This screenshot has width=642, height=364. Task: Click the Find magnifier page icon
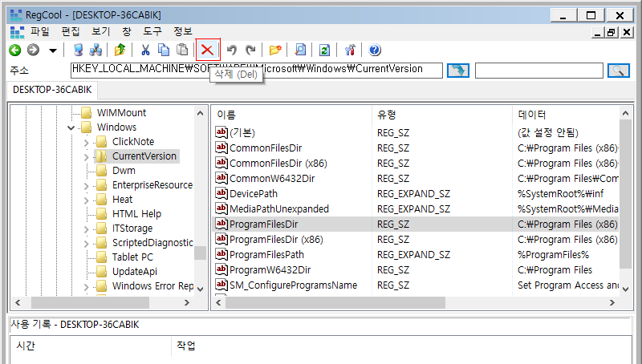300,51
